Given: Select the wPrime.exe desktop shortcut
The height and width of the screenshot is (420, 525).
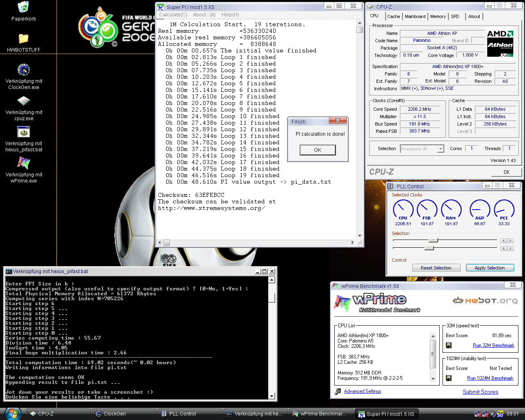Looking at the screenshot, I should click(24, 163).
